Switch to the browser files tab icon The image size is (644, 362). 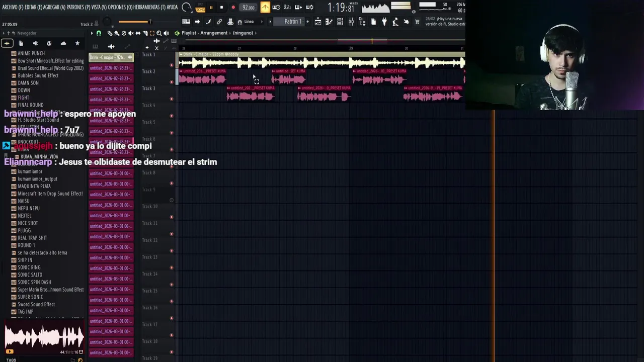(21, 44)
